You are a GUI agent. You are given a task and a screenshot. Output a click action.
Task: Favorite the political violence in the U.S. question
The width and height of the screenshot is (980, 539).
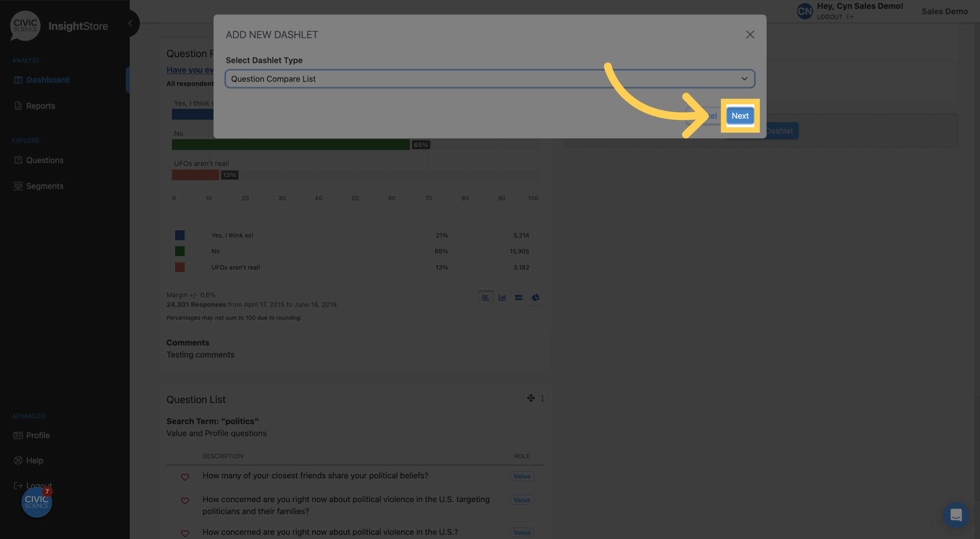point(185,533)
